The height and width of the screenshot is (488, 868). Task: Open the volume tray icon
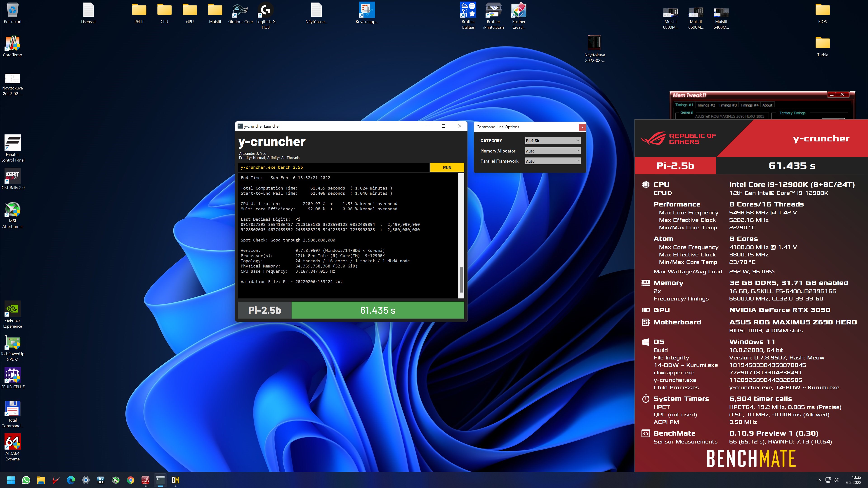click(x=836, y=480)
